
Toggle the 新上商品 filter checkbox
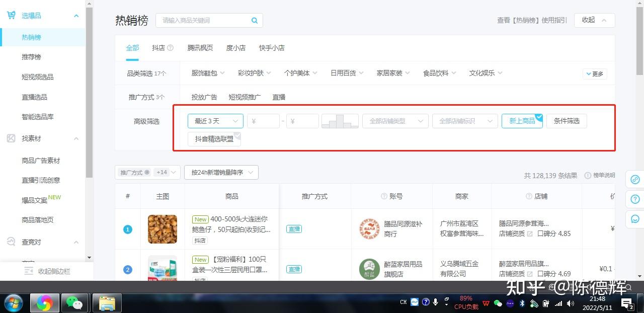[x=522, y=121]
